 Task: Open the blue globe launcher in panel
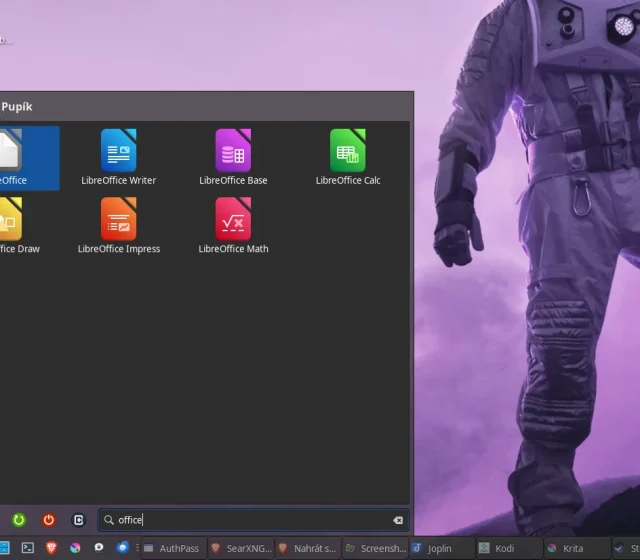(122, 547)
